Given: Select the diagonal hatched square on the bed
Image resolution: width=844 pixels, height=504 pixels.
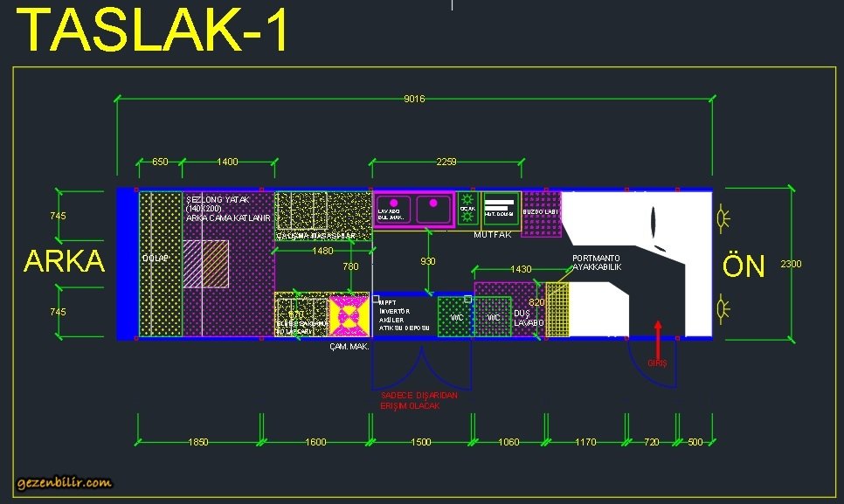Looking at the screenshot, I should point(206,265).
